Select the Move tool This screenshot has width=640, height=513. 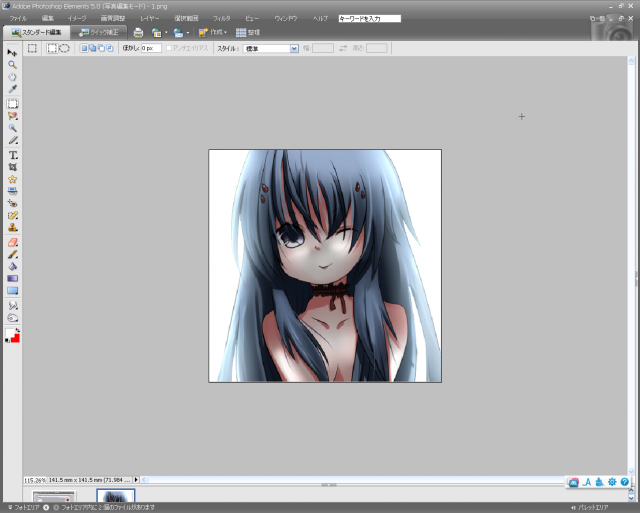coord(12,53)
